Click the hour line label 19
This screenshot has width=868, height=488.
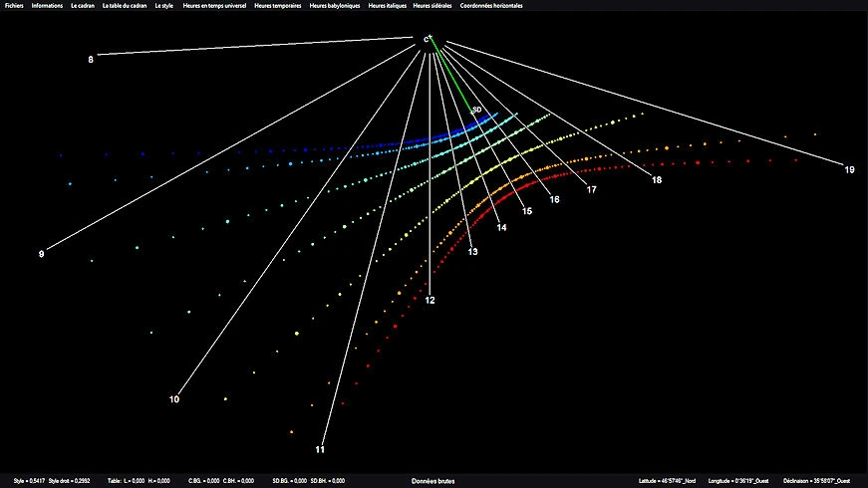[x=849, y=170]
